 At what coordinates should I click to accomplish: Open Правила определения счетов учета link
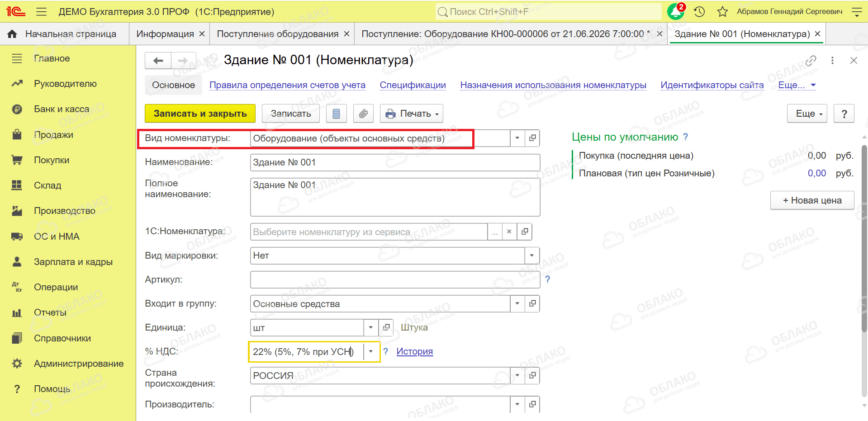287,85
